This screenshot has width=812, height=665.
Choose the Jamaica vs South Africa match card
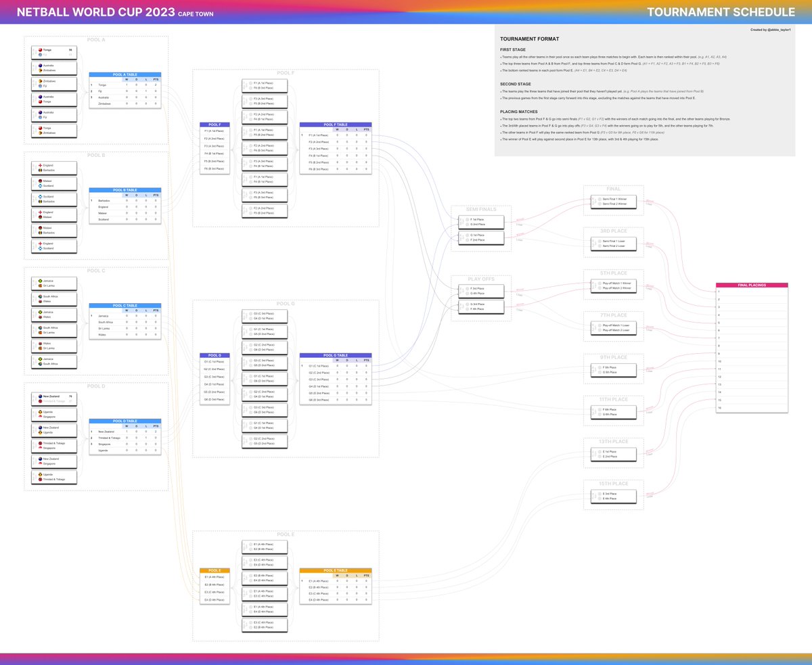click(x=54, y=361)
